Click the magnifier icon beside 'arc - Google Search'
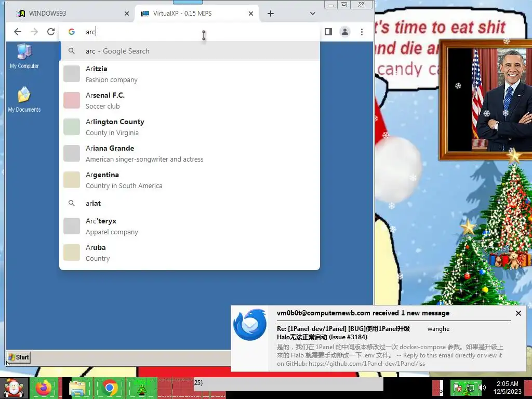The height and width of the screenshot is (399, 532). coord(72,51)
